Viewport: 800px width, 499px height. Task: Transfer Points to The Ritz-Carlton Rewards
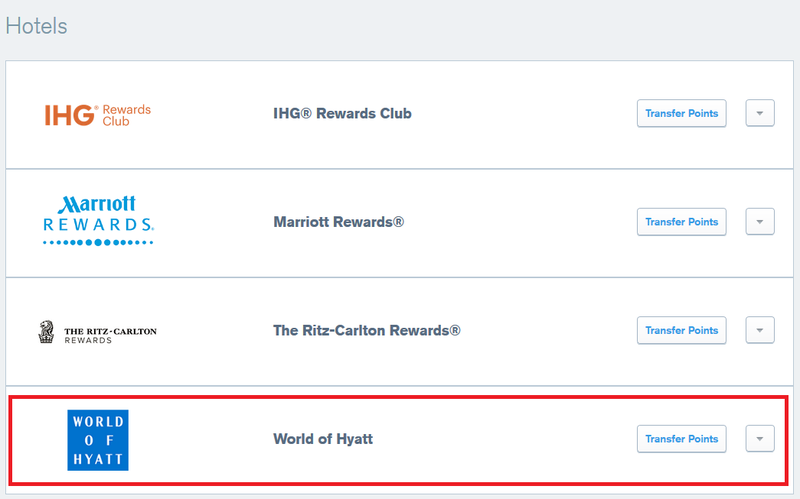click(x=682, y=330)
